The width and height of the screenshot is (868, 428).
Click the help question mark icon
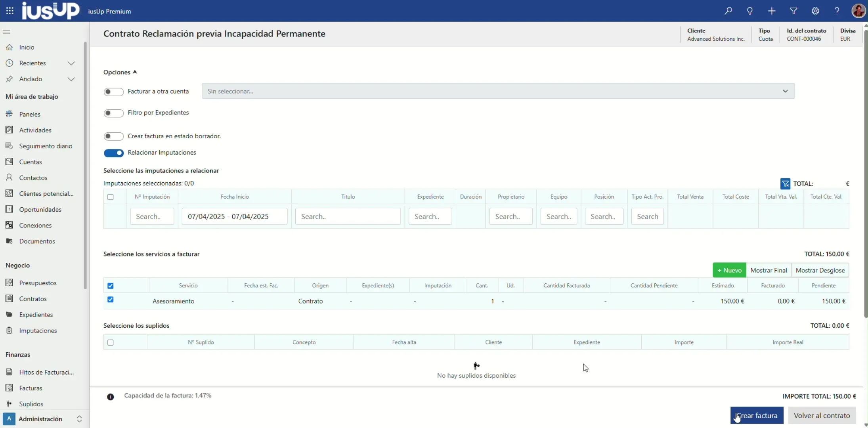837,11
